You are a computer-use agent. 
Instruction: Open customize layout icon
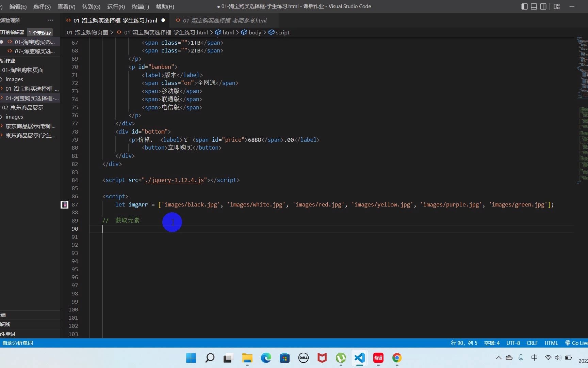pos(557,6)
